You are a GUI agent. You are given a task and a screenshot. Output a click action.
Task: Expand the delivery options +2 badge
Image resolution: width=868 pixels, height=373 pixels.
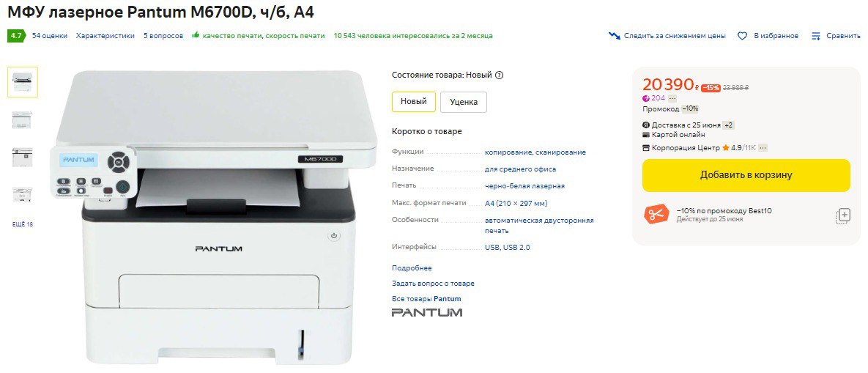[x=729, y=125]
